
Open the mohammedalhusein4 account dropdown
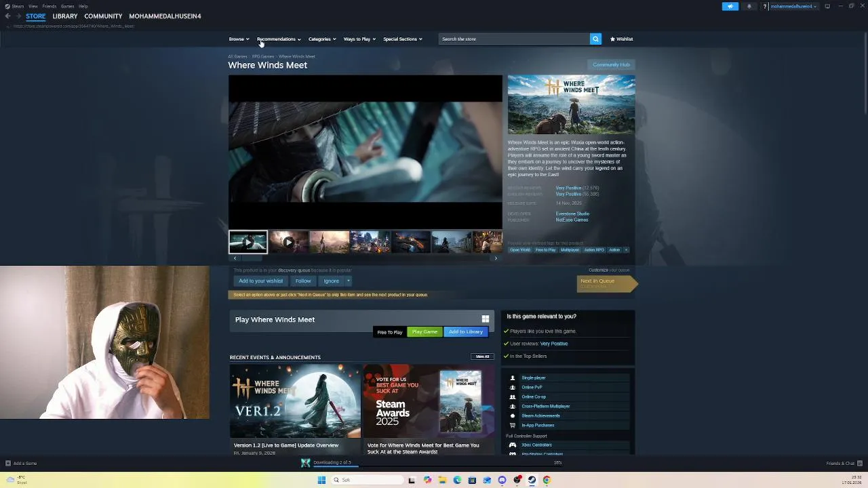[793, 6]
